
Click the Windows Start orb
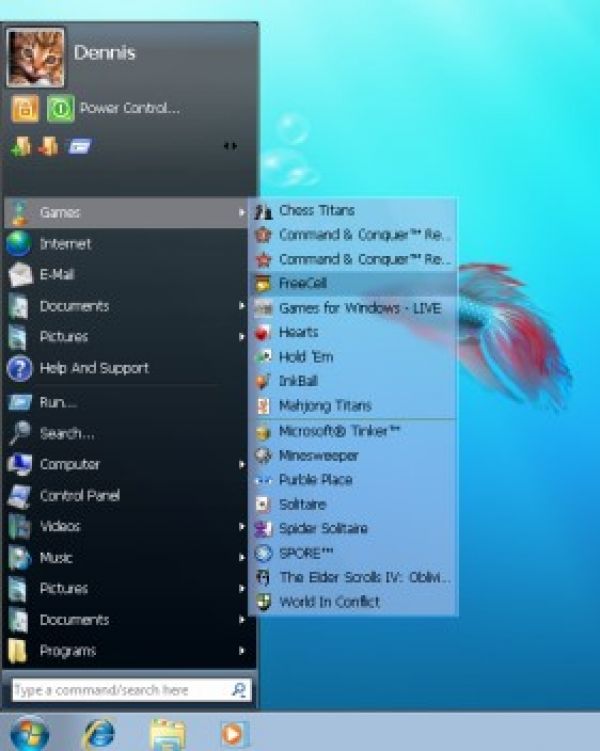point(29,733)
